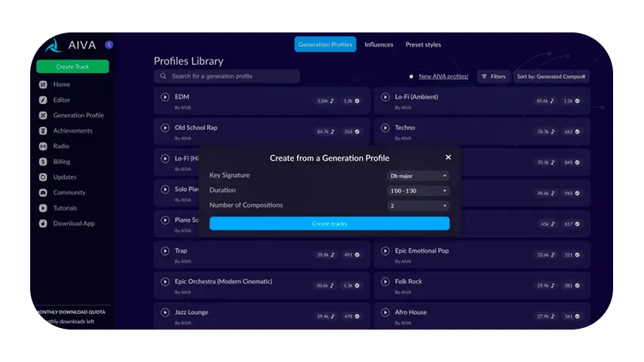Image resolution: width=644 pixels, height=362 pixels.
Task: Click the Achievements sidebar icon
Action: tap(43, 130)
